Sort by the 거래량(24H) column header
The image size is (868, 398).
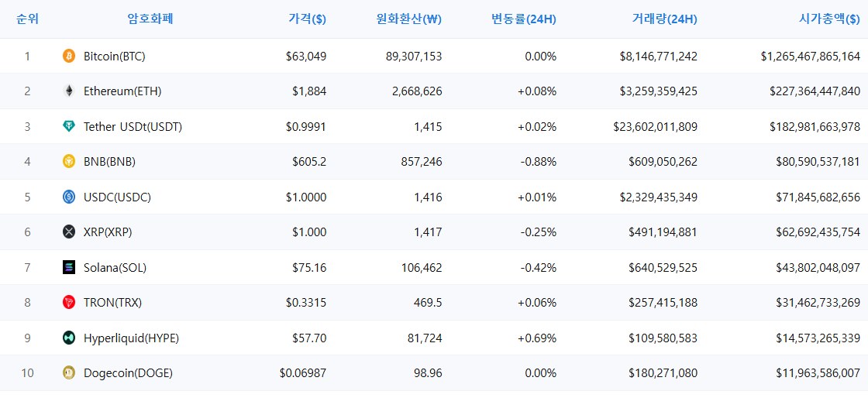point(664,19)
